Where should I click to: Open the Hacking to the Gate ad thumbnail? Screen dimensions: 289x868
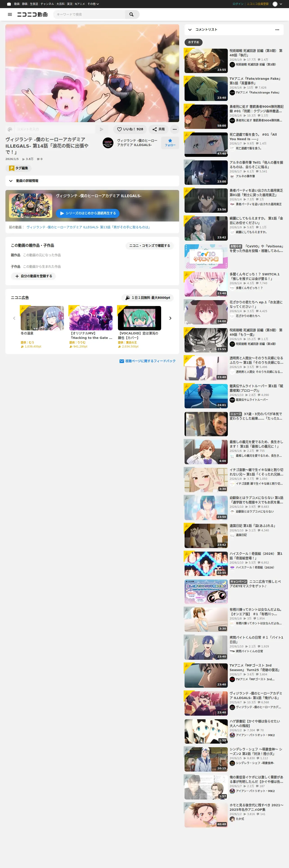tap(91, 318)
